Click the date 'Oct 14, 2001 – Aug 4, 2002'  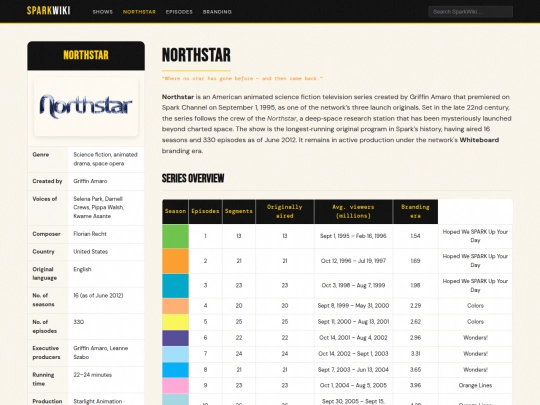tap(353, 338)
